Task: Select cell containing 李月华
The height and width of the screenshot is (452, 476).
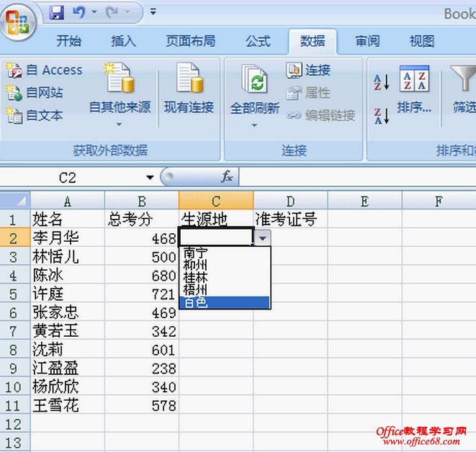Action: point(68,238)
